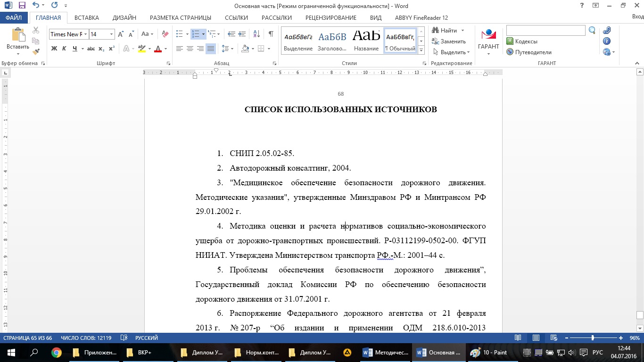This screenshot has height=362, width=644.
Task: Click the Copy icon in clipboard group
Action: point(36,41)
